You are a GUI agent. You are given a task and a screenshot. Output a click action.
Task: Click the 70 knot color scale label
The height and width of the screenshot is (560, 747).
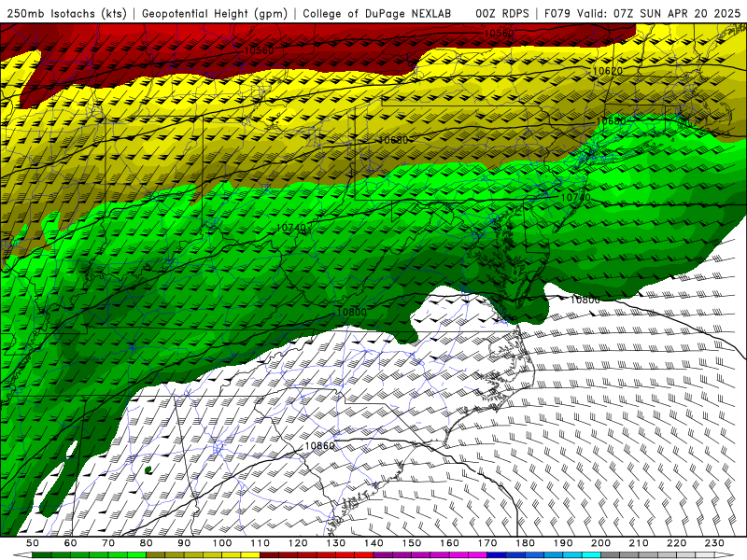point(108,543)
